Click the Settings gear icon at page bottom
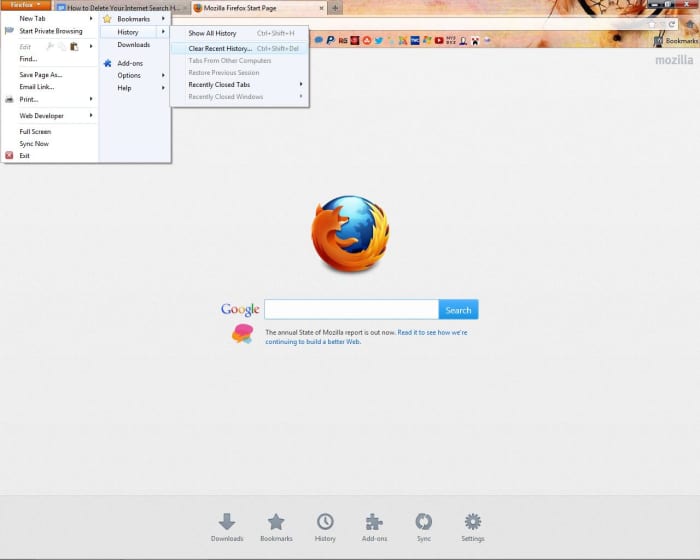700x560 pixels. (473, 522)
